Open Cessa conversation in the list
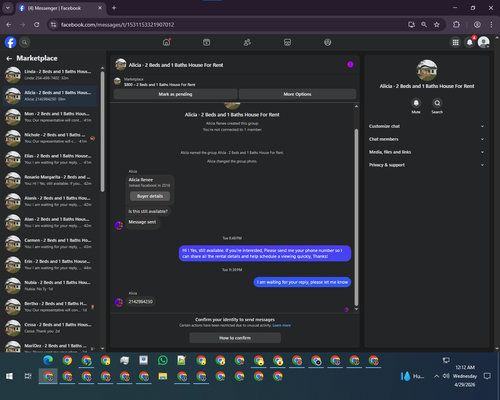Screen dimensions: 500x400 pyautogui.click(x=50, y=328)
